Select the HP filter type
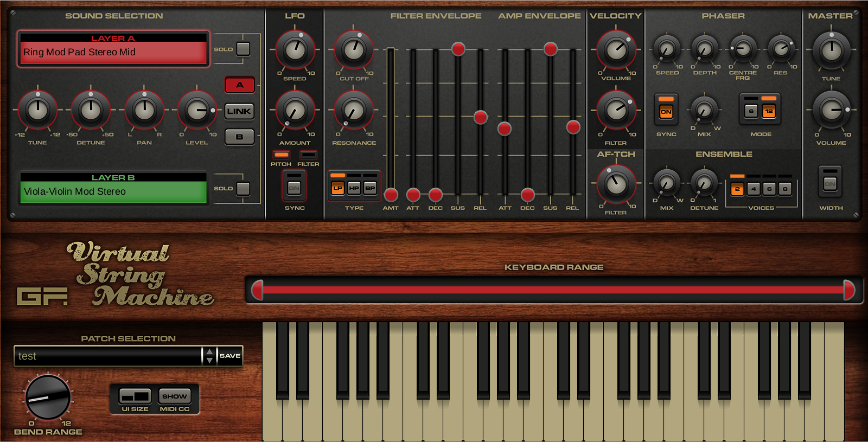Screen dimensions: 868x442 click(x=354, y=188)
